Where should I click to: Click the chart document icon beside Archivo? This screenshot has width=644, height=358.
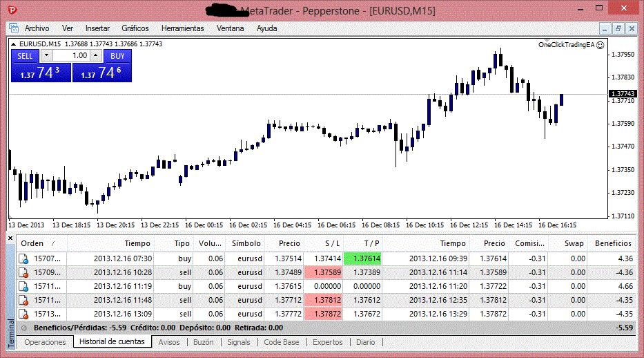coord(14,28)
